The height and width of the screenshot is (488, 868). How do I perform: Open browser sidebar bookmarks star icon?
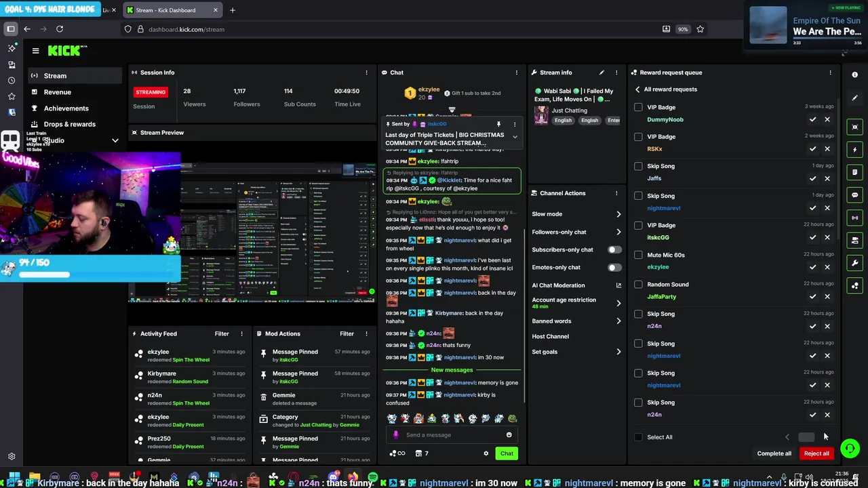pos(12,96)
